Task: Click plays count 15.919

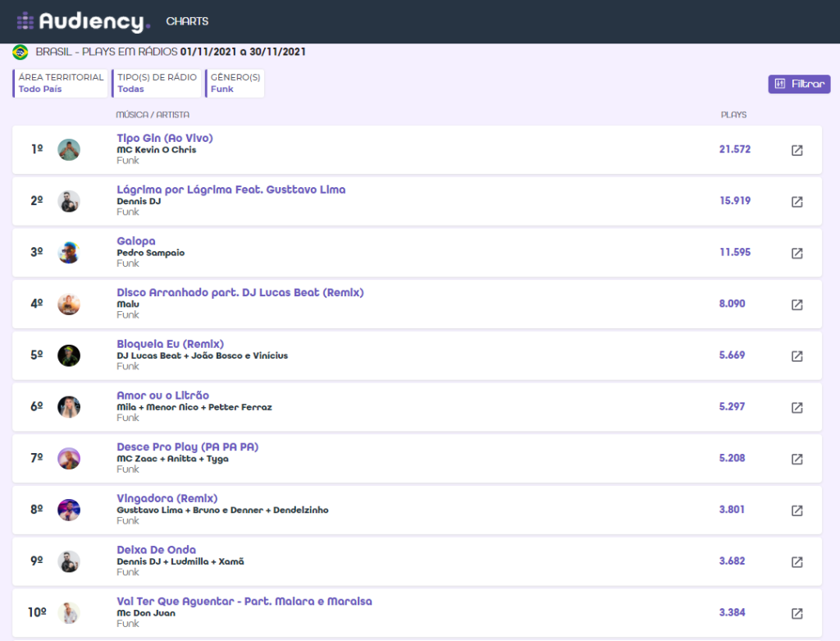Action: 734,200
